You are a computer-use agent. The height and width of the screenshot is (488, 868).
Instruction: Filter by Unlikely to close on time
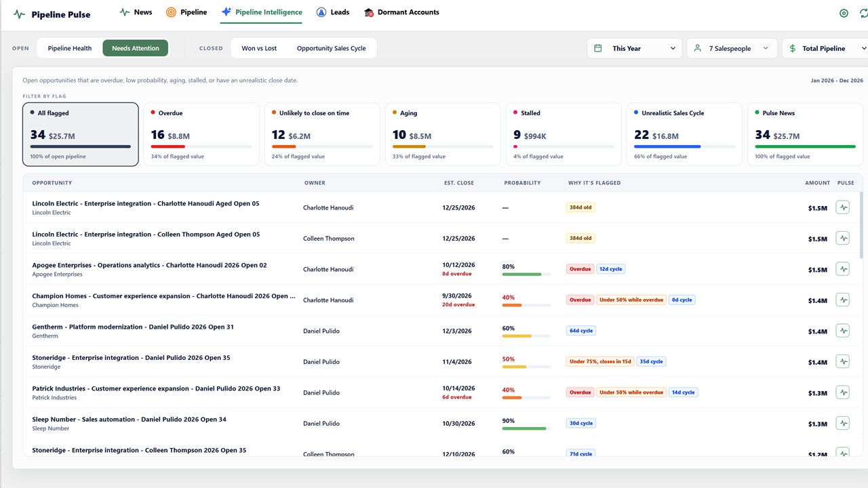click(x=322, y=134)
